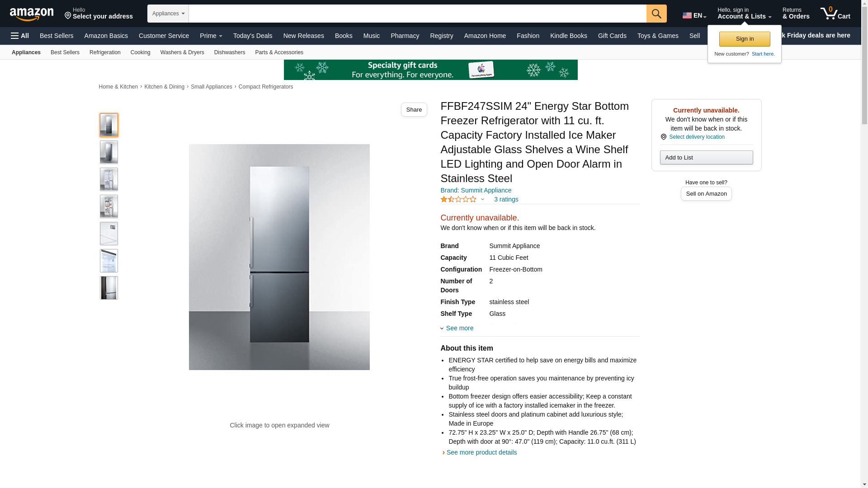
Task: Open the All hamburger menu
Action: click(x=20, y=36)
